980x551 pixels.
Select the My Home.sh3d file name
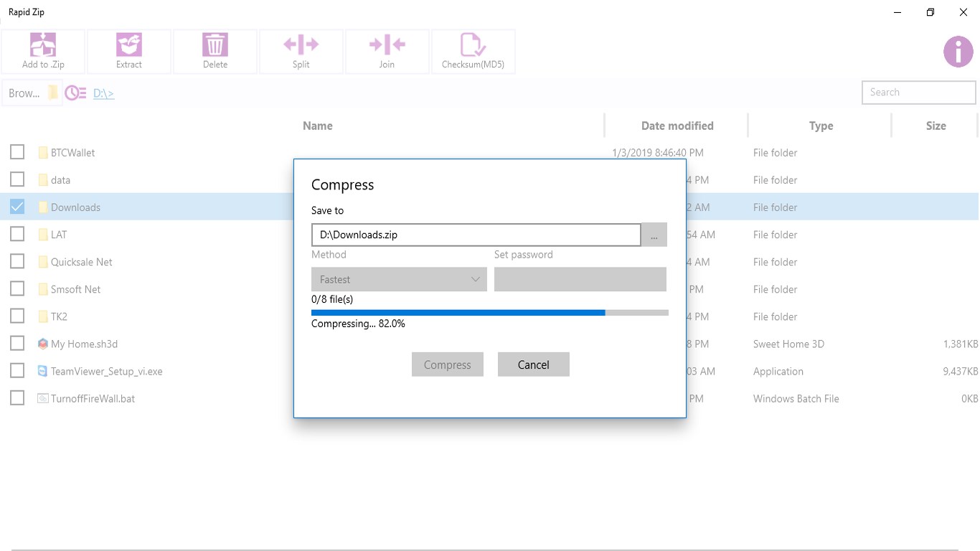(x=84, y=344)
